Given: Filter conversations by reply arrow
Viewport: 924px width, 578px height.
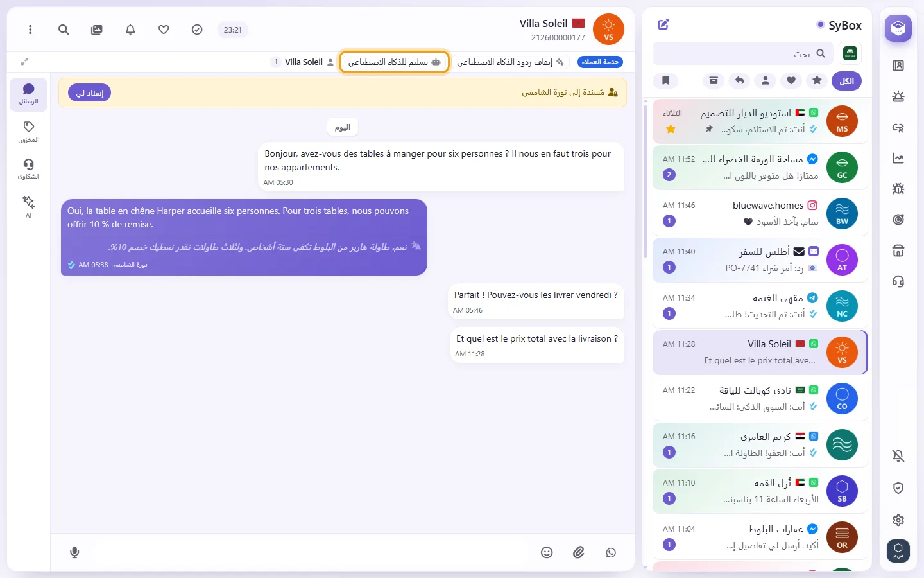Looking at the screenshot, I should tap(740, 81).
